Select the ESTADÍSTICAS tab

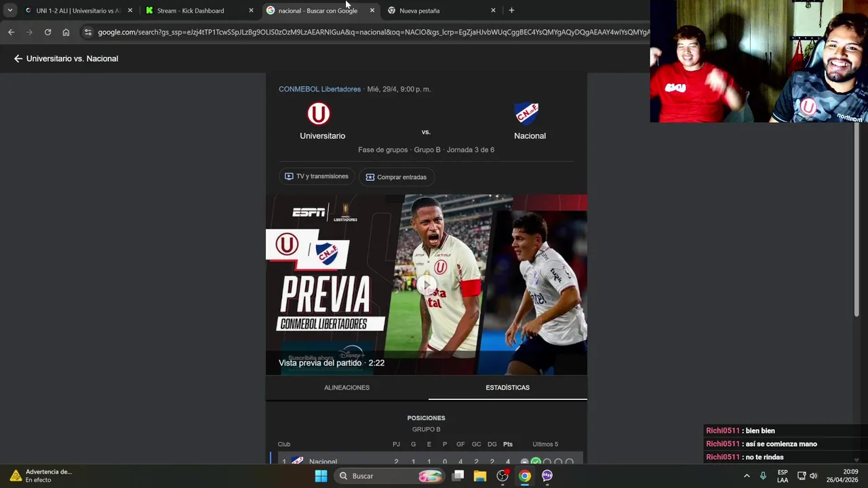tap(507, 388)
